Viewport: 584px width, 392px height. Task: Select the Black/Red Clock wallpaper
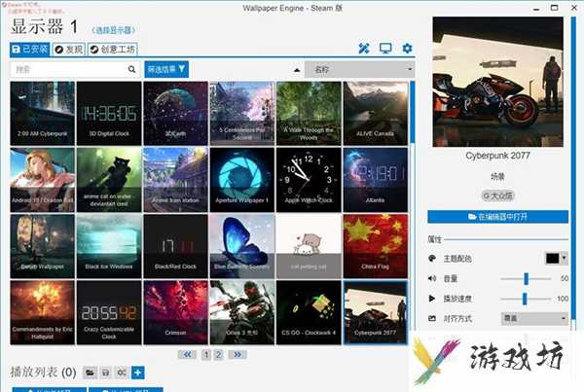(x=176, y=246)
